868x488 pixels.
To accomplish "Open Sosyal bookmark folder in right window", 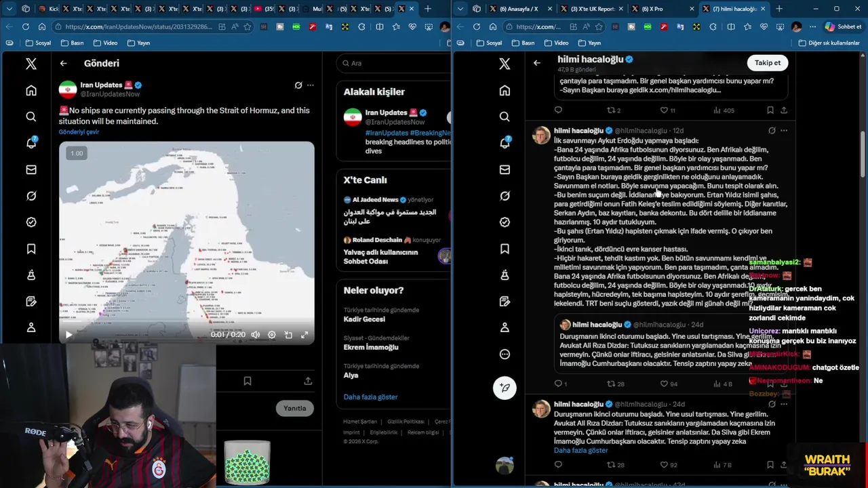I will (488, 43).
